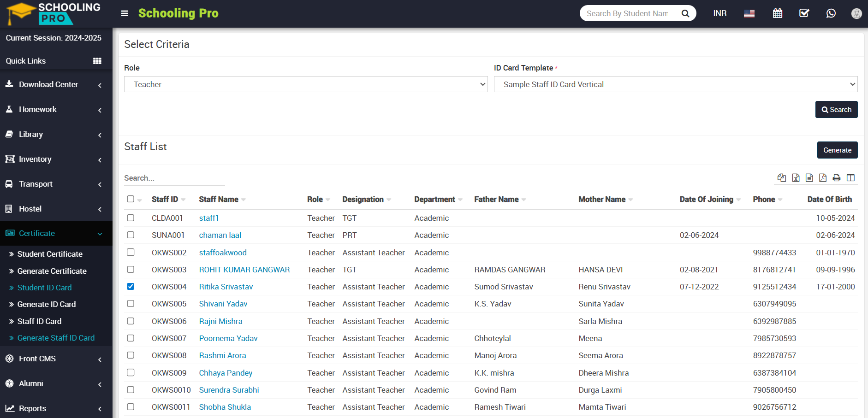Open Staff ID Card page
The height and width of the screenshot is (418, 868).
point(39,321)
